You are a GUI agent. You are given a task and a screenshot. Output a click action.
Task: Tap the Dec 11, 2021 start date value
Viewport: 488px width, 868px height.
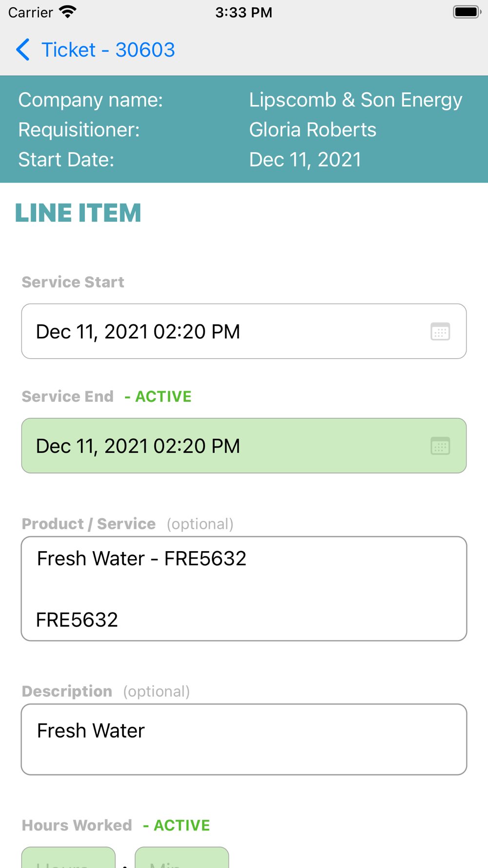[305, 160]
